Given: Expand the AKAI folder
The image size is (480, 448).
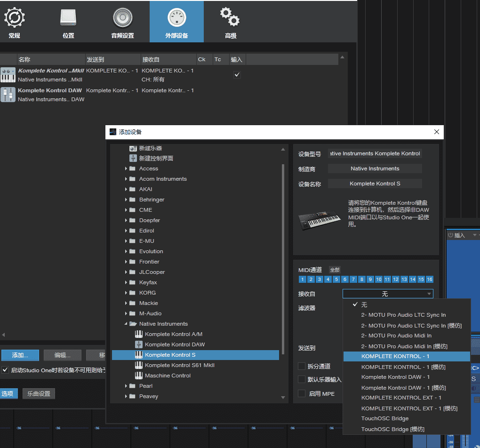Looking at the screenshot, I should [x=126, y=189].
